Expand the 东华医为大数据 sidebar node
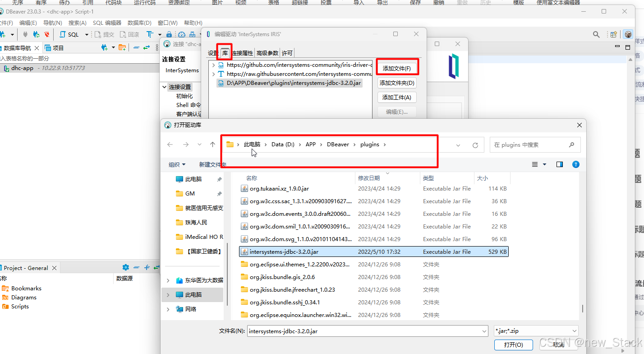The height and width of the screenshot is (354, 644). [168, 280]
